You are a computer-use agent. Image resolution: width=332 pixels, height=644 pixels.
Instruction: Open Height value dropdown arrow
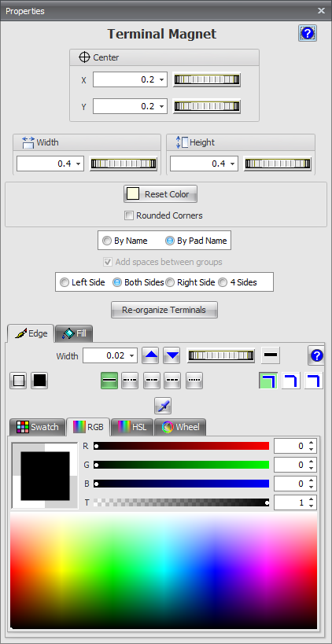(233, 164)
